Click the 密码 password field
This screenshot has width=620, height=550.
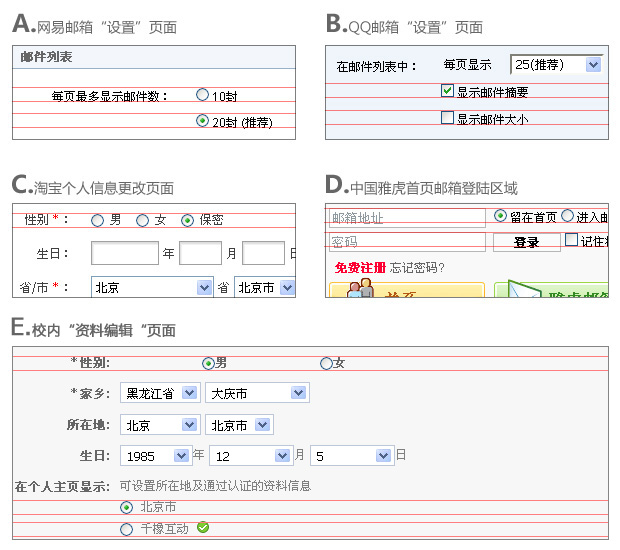(407, 242)
